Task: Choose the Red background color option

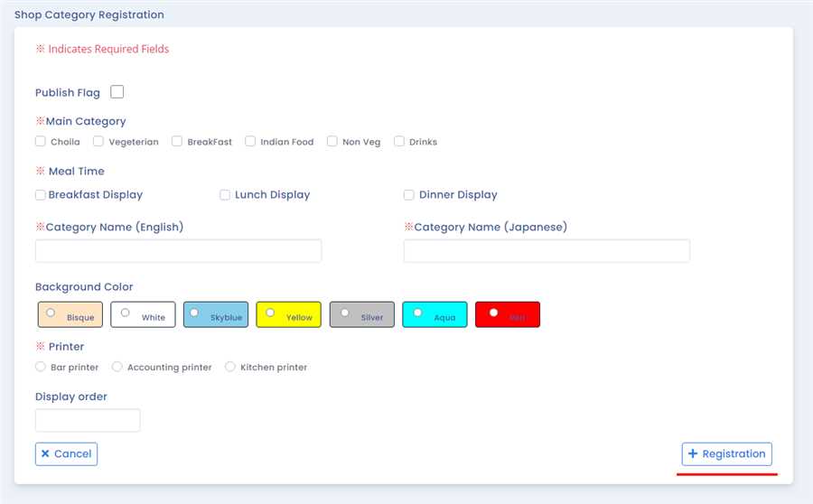Action: pyautogui.click(x=493, y=313)
